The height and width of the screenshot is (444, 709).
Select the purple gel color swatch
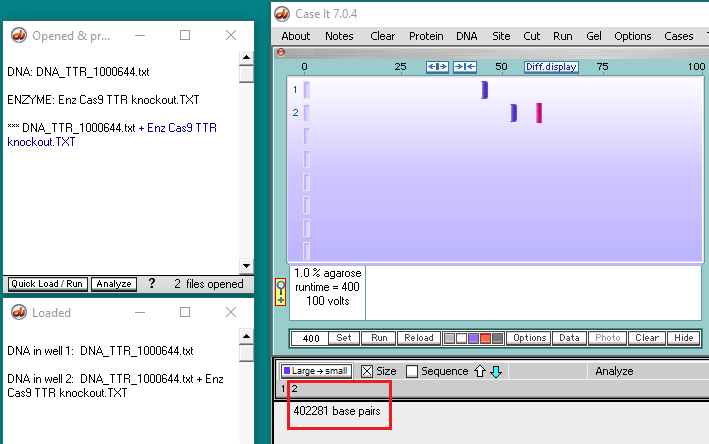pyautogui.click(x=473, y=338)
